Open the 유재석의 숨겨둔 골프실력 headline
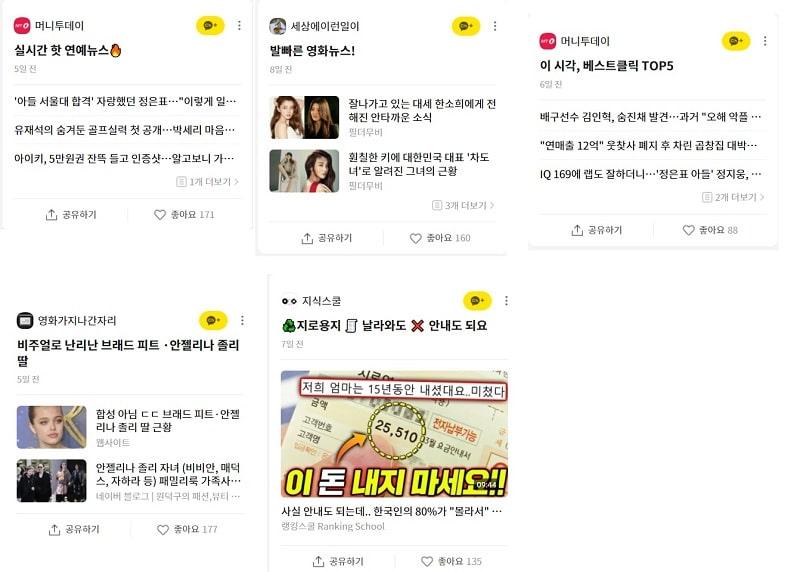Viewport: 800px width, 572px height. (x=125, y=130)
